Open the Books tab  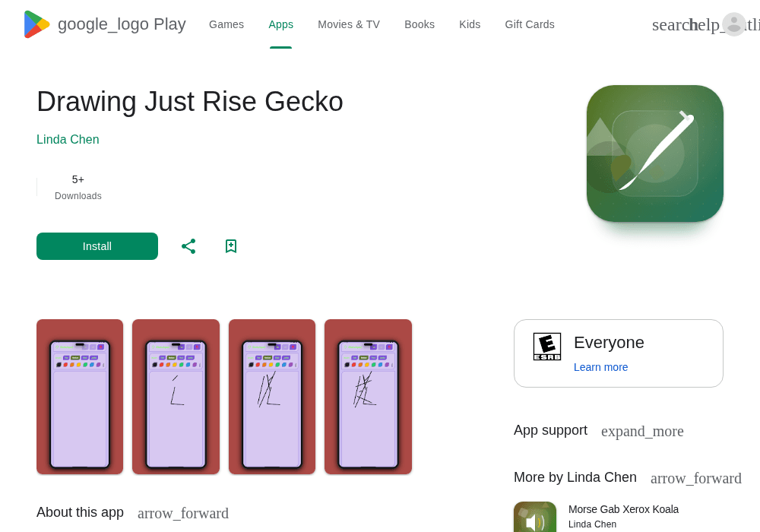tap(420, 24)
